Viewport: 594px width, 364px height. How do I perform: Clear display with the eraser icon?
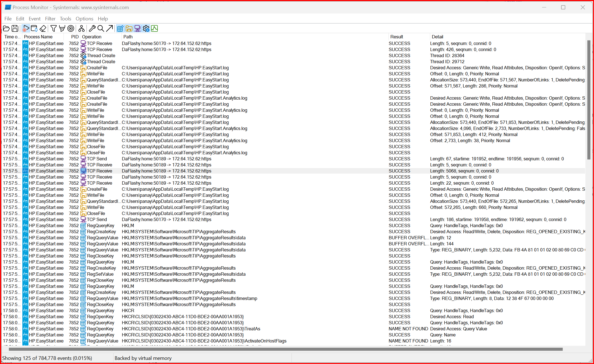pyautogui.click(x=43, y=28)
